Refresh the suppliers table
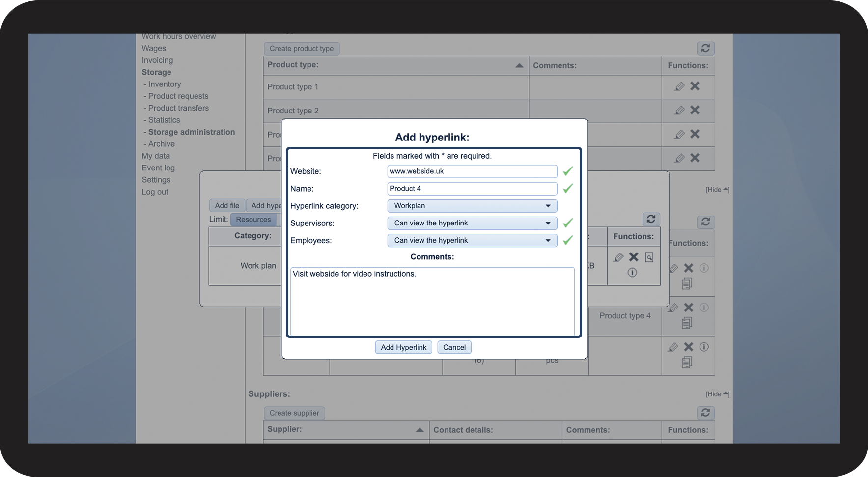The image size is (868, 477). [x=705, y=413]
